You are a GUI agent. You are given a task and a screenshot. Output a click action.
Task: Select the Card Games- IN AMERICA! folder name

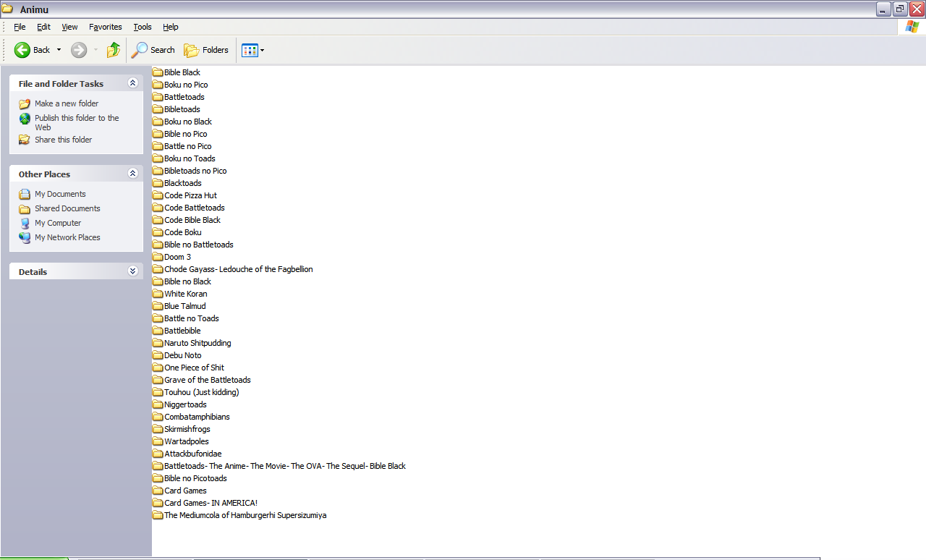coord(211,503)
